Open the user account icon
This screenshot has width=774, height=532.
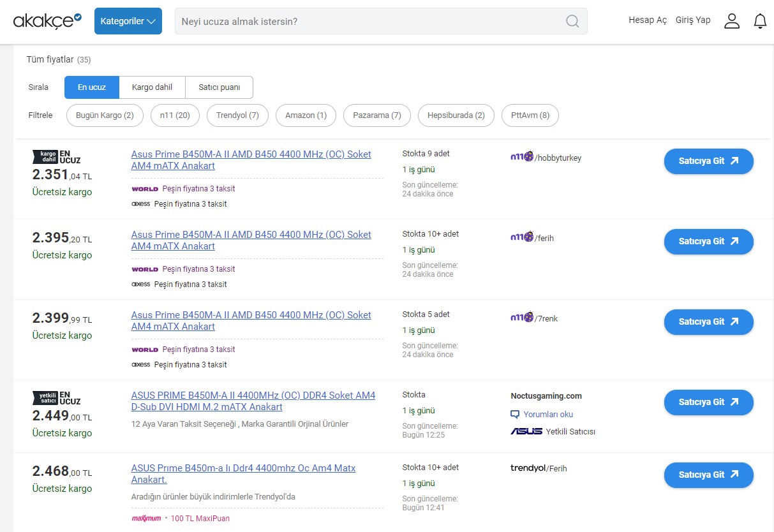tap(732, 21)
